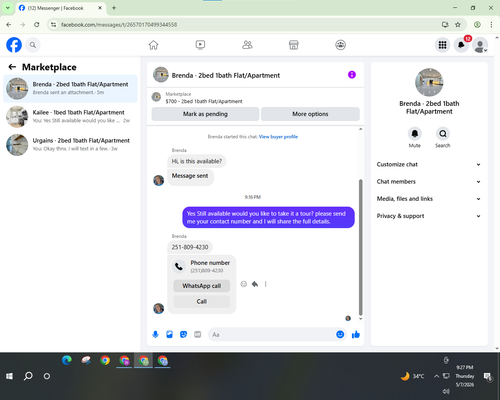Open the $700 2bed 1bath listing link
Screen dimensions: 500x400
click(x=204, y=101)
